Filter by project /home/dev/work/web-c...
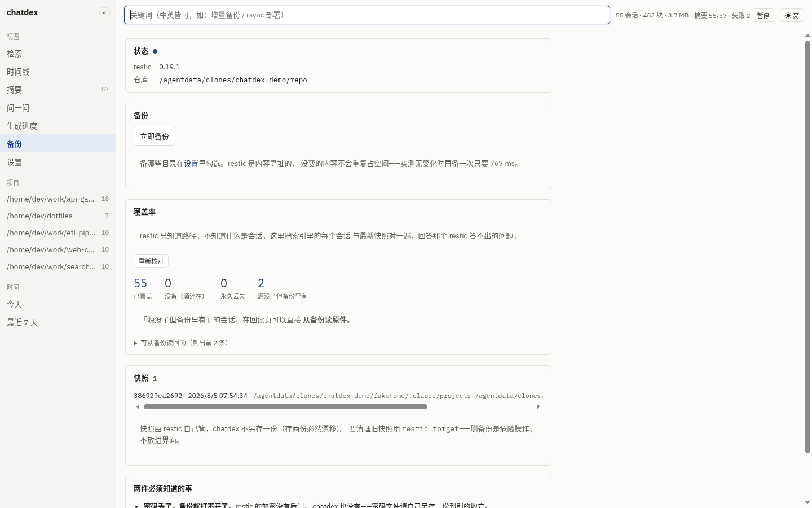 click(x=58, y=249)
